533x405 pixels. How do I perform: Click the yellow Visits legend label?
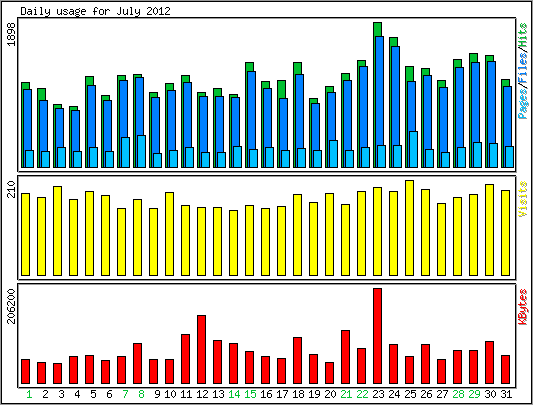(523, 199)
